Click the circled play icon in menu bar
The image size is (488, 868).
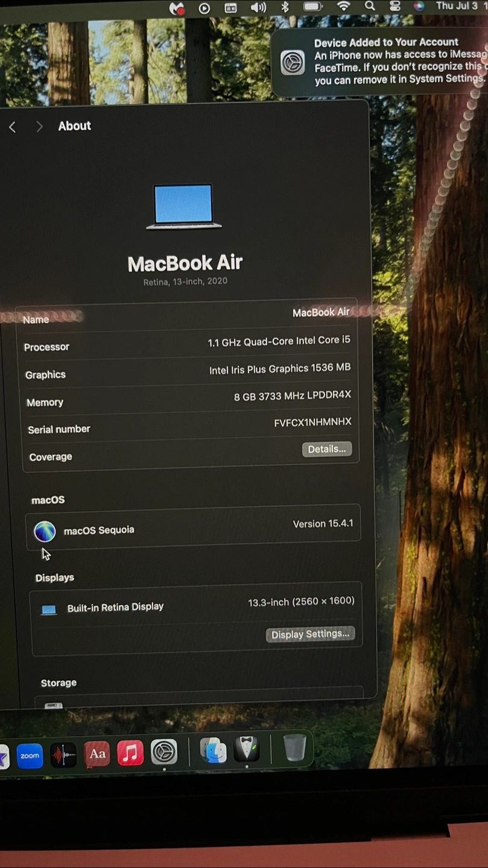point(204,8)
